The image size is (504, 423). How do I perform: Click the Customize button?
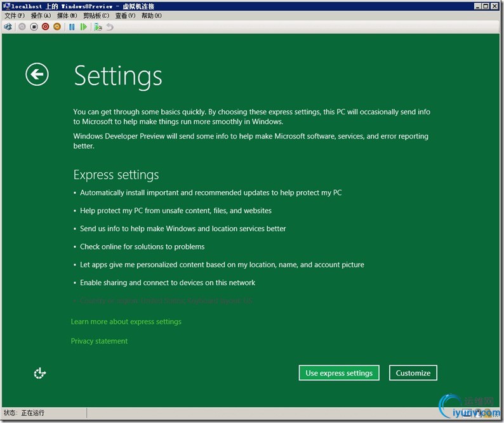[x=413, y=373]
